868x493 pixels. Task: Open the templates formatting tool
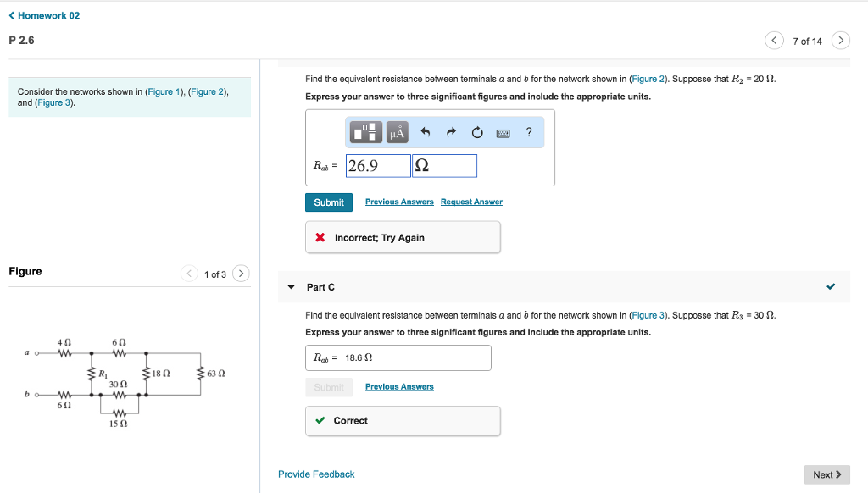click(x=367, y=132)
